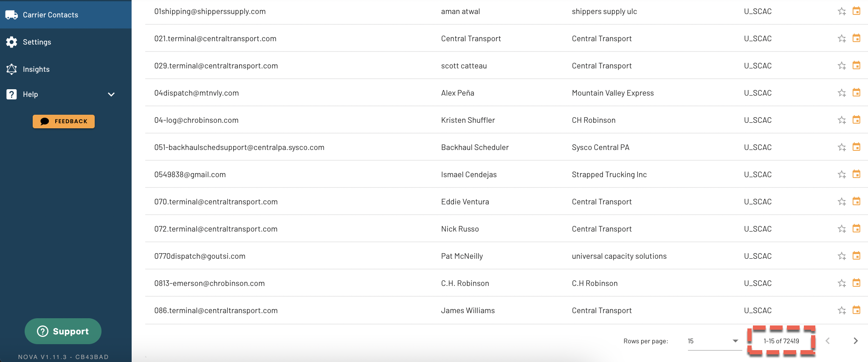Select email 0549838@gmail.com

point(190,175)
